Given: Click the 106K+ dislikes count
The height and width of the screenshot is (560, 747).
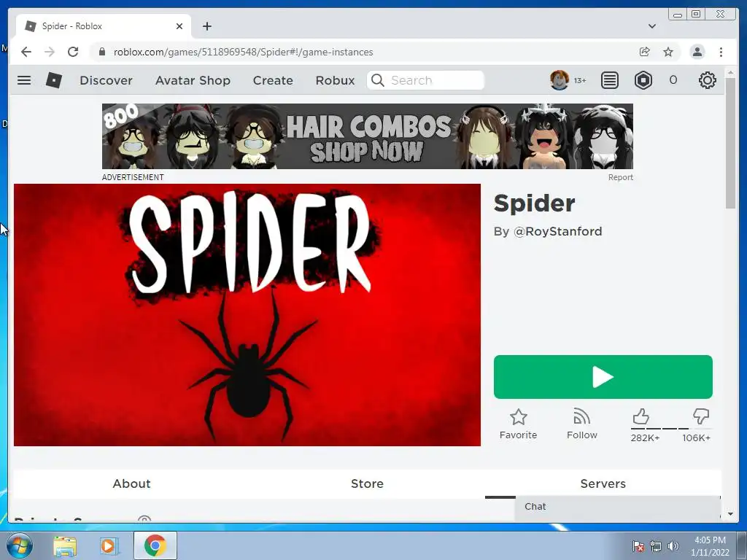Looking at the screenshot, I should (696, 437).
